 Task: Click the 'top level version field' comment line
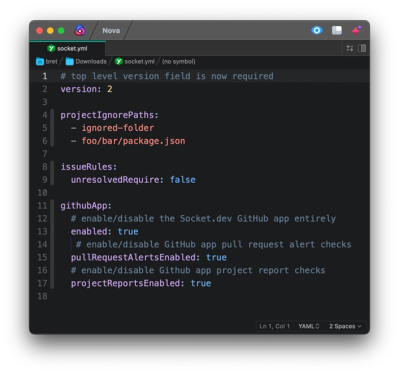[167, 76]
